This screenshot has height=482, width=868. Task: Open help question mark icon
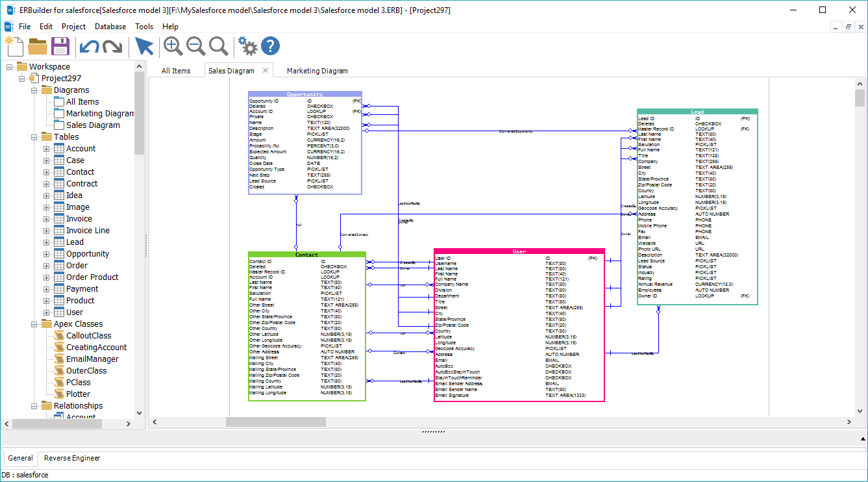point(270,46)
